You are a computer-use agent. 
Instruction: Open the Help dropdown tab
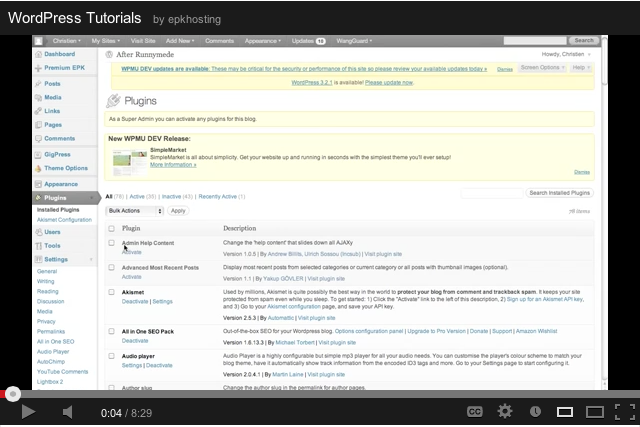[x=581, y=68]
